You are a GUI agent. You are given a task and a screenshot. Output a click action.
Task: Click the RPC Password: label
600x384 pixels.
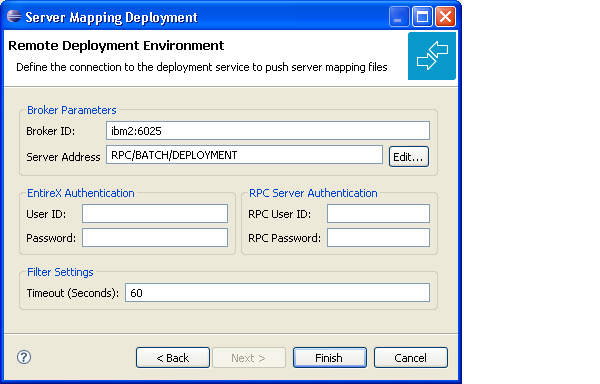click(284, 238)
